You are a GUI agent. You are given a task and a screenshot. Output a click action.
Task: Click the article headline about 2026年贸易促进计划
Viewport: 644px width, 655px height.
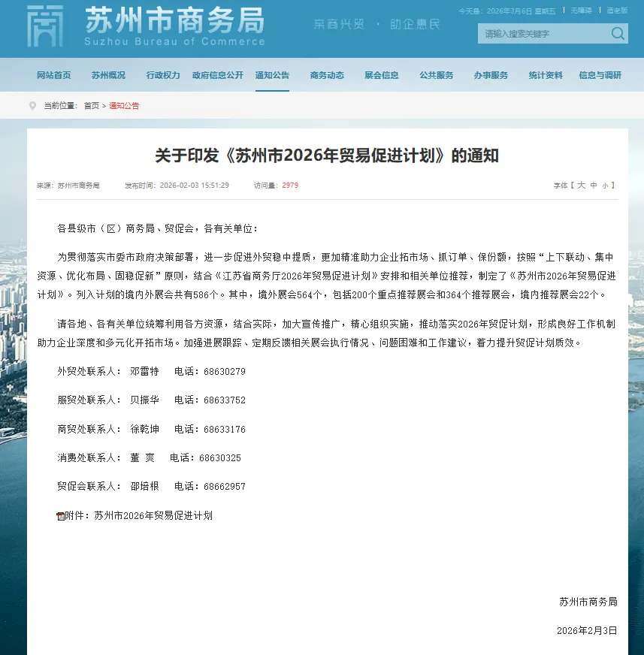click(x=327, y=155)
